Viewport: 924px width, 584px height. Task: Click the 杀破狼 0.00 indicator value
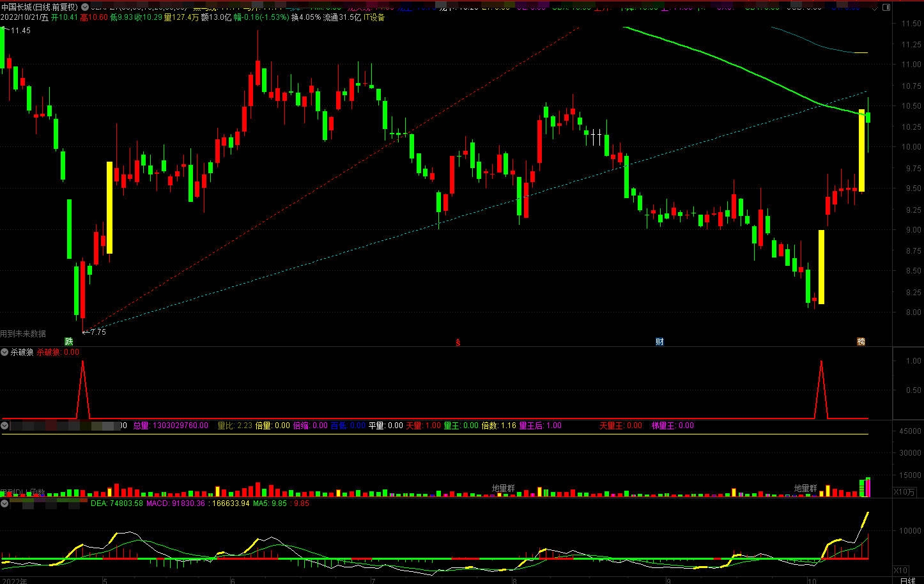coord(58,352)
